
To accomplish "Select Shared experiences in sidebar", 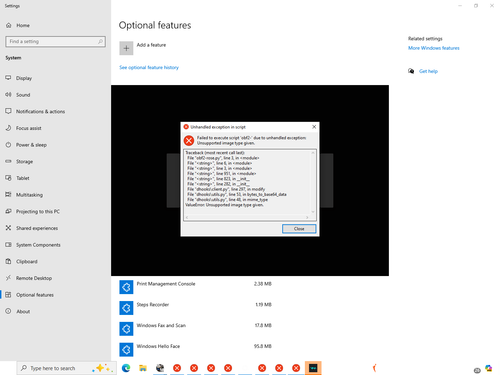I will pyautogui.click(x=37, y=228).
